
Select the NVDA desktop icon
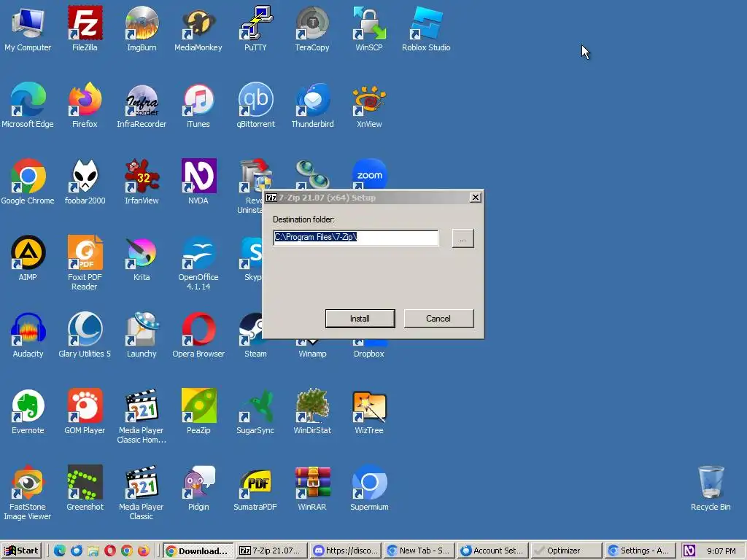[198, 182]
